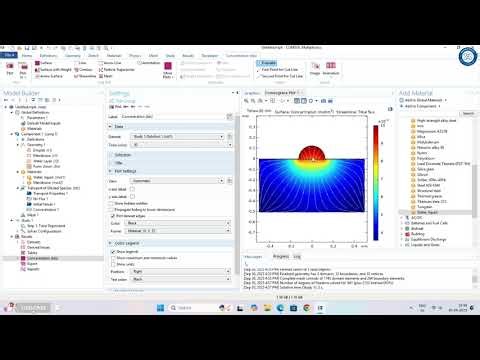Click the rainbow color legend bar
Image resolution: width=480 pixels, height=360 pixels.
tap(376, 182)
